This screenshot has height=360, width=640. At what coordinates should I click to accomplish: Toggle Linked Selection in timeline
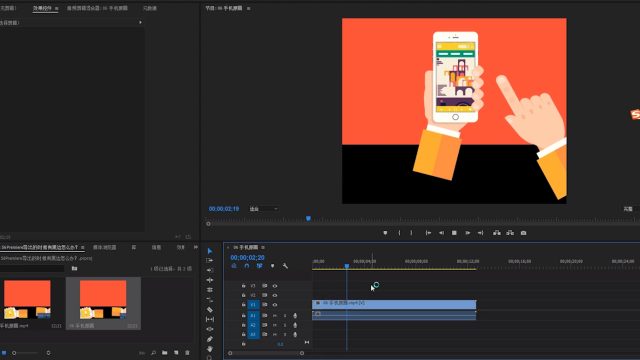click(x=259, y=266)
